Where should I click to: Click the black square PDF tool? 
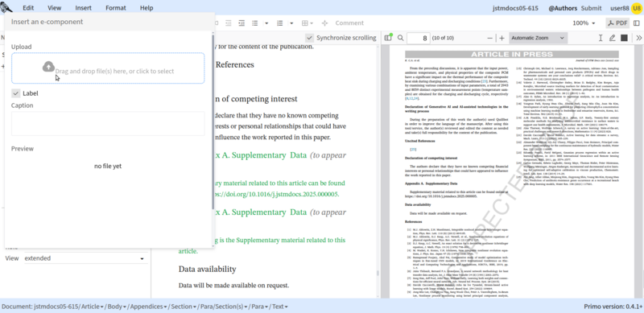click(624, 38)
